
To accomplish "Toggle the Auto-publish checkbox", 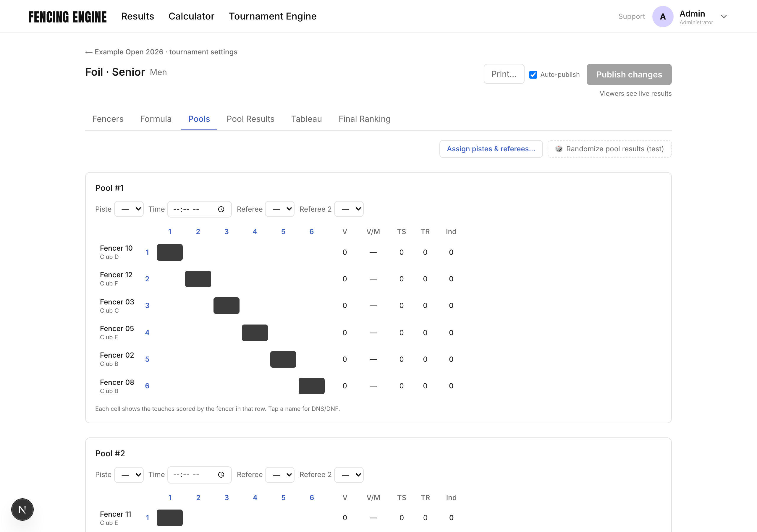I will pos(533,75).
